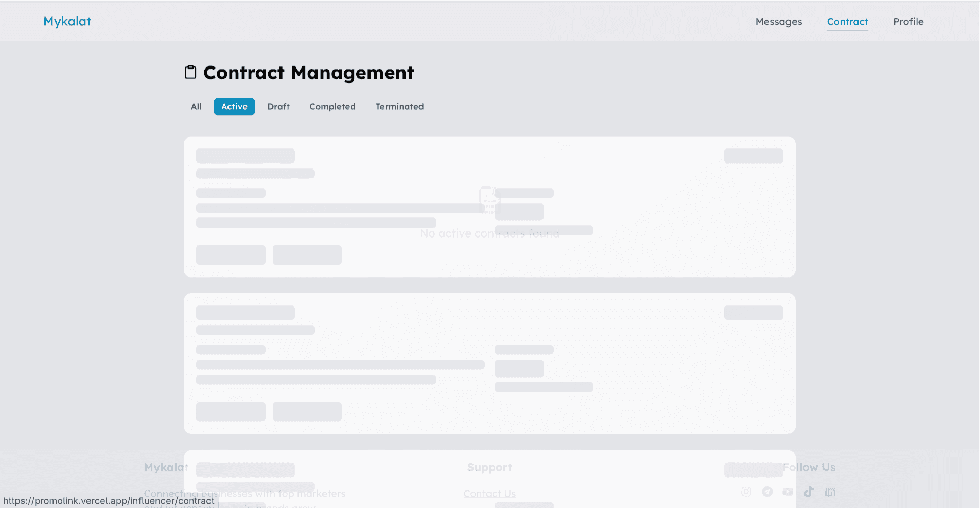The height and width of the screenshot is (508, 980).
Task: Open the Instagram icon in the footer
Action: point(746,492)
